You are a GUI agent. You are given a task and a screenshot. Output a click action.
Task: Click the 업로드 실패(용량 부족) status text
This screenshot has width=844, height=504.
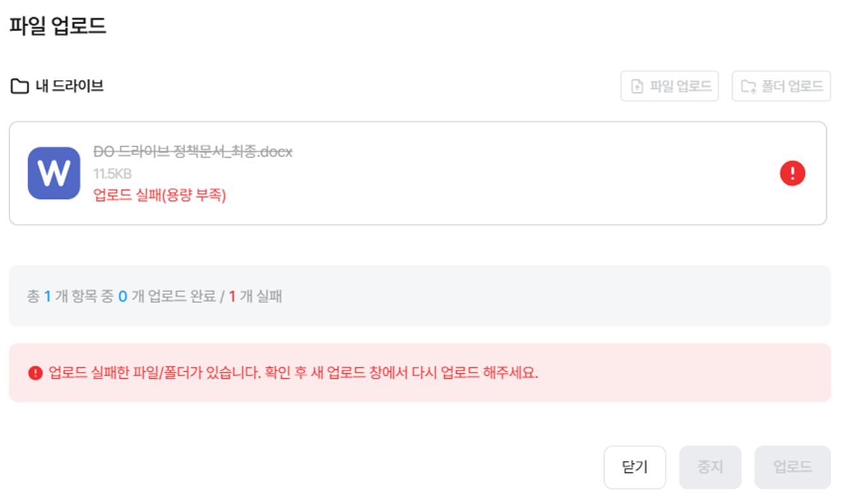pos(160,195)
